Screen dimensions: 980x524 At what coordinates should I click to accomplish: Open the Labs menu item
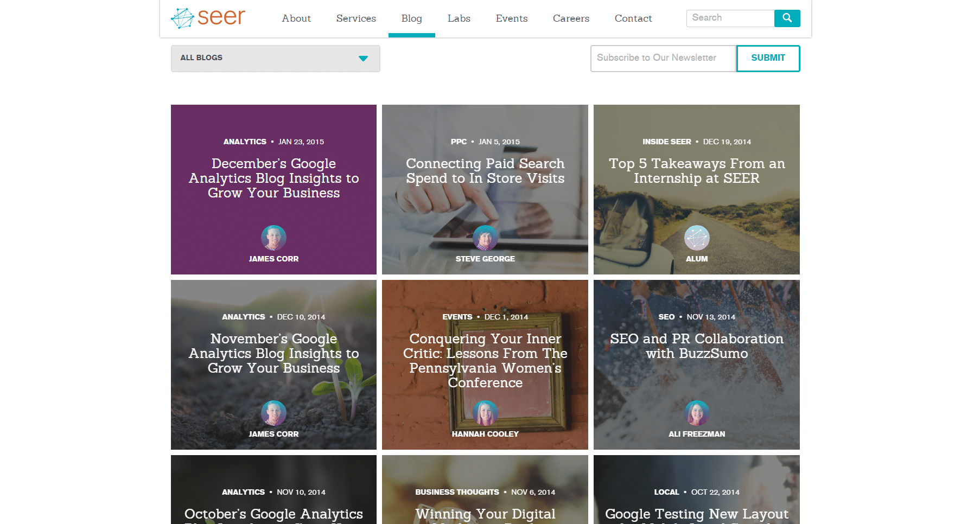pyautogui.click(x=459, y=18)
